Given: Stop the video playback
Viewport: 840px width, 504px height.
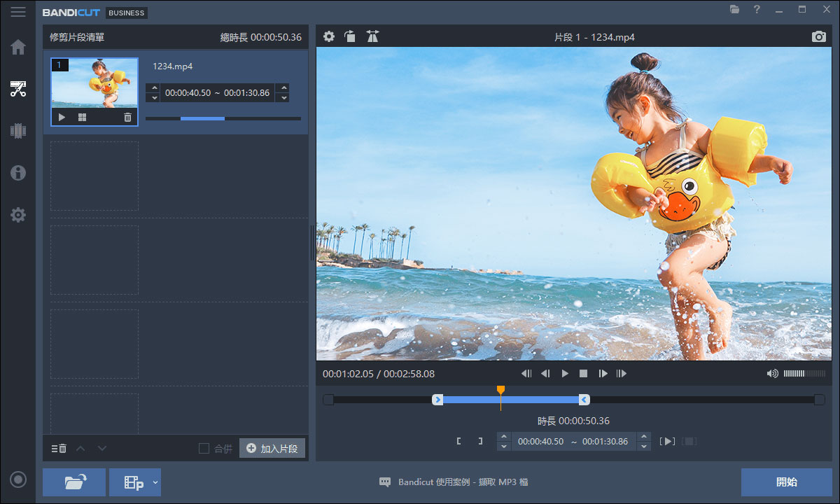Looking at the screenshot, I should (x=583, y=374).
